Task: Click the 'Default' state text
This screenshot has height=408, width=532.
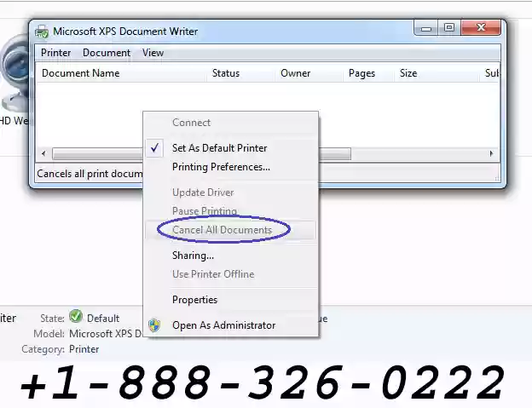Action: tap(103, 319)
